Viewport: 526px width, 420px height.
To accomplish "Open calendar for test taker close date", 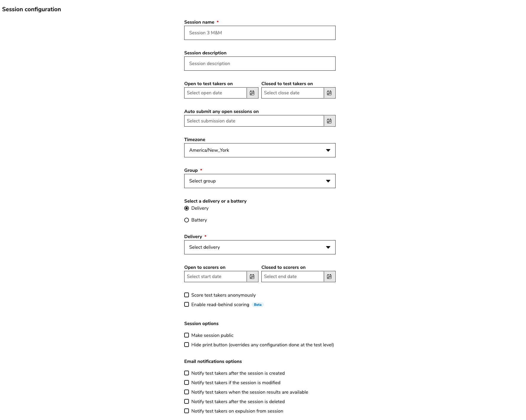I will click(329, 93).
